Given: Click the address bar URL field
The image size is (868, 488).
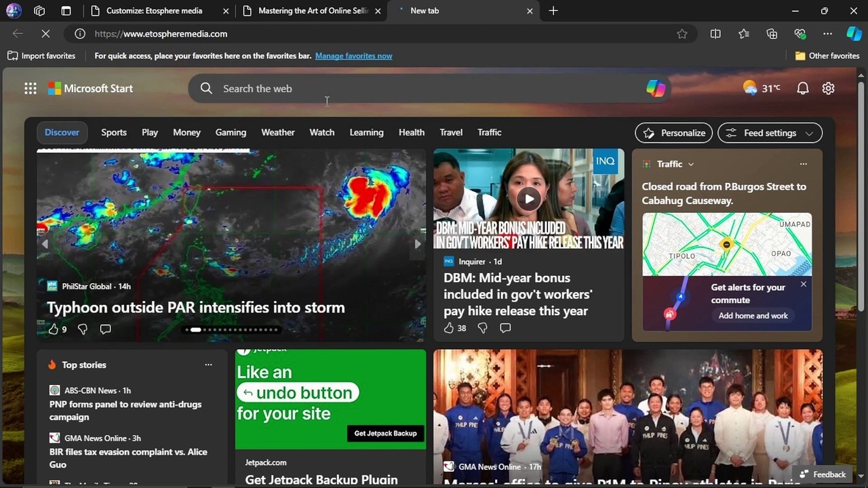Looking at the screenshot, I should coord(380,34).
